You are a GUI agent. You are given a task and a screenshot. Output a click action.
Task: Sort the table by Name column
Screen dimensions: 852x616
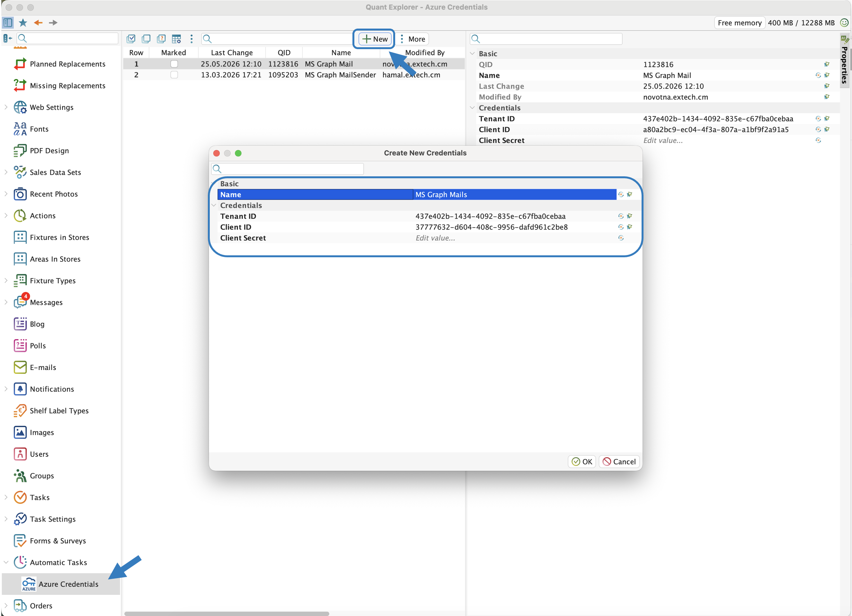[x=341, y=53]
